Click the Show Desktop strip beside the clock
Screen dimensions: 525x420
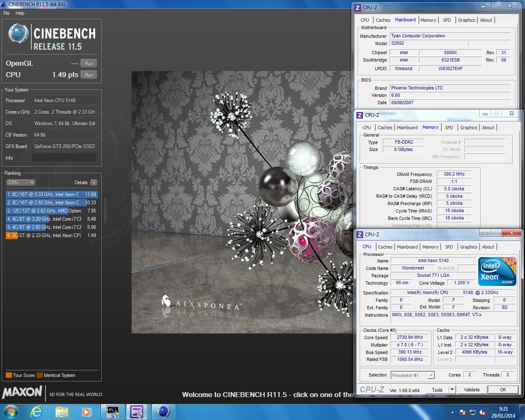[522, 412]
